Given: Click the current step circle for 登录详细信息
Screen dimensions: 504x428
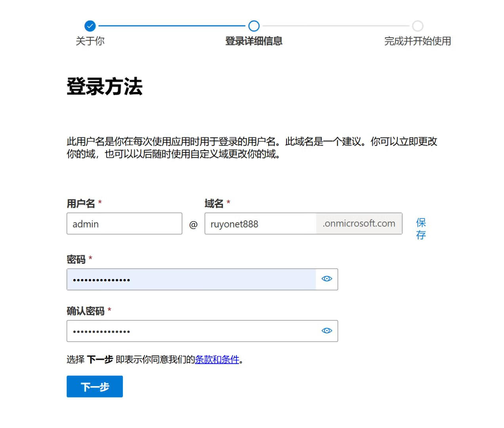Looking at the screenshot, I should coord(254,26).
